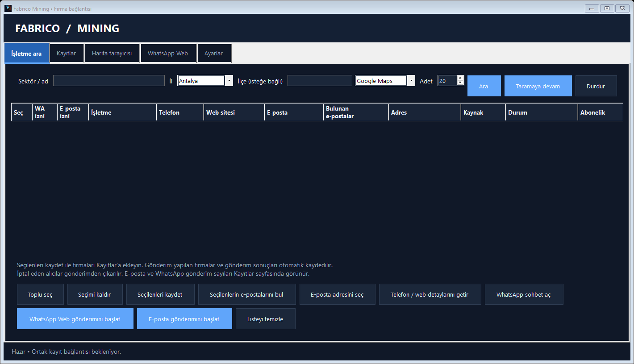Open the Kayıtlar tab
This screenshot has width=634, height=364.
click(x=67, y=53)
